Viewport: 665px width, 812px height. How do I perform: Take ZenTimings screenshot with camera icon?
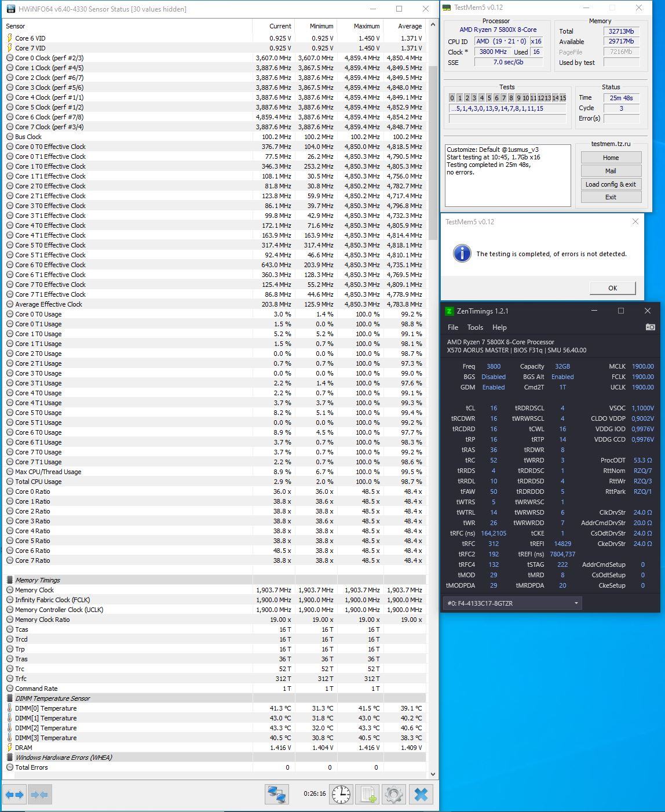[x=650, y=327]
